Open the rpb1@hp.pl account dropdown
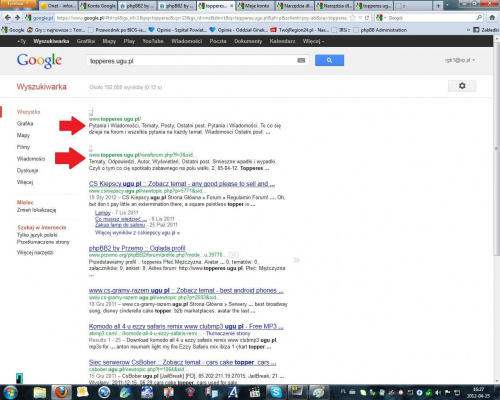Image resolution: width=500 pixels, height=400 pixels. click(460, 60)
